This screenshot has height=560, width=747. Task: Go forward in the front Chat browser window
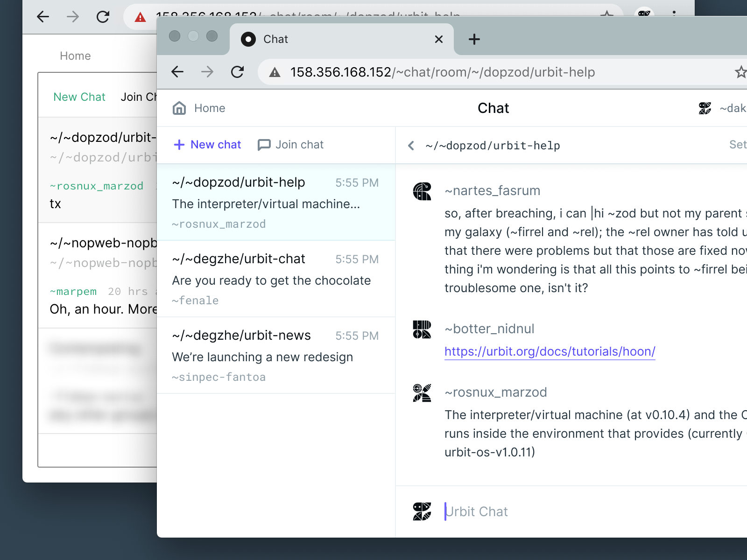[207, 72]
